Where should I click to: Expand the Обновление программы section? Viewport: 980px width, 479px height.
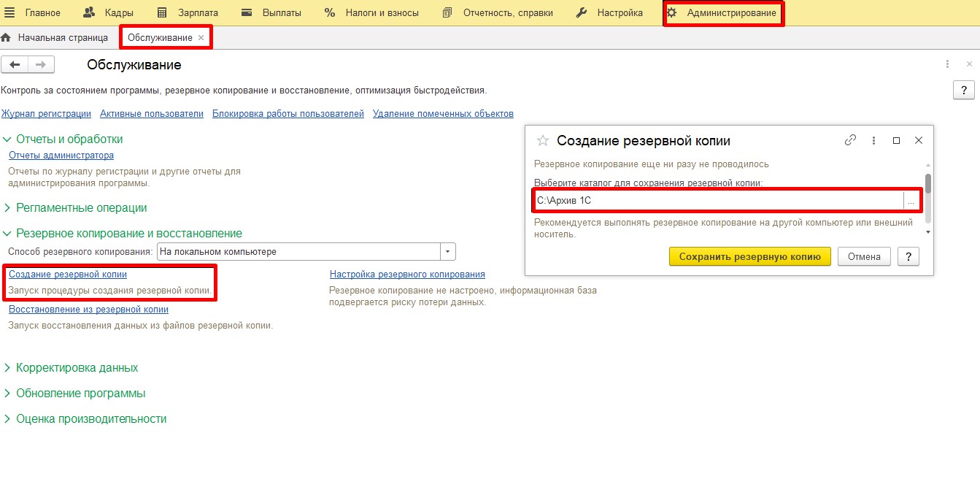tap(8, 393)
